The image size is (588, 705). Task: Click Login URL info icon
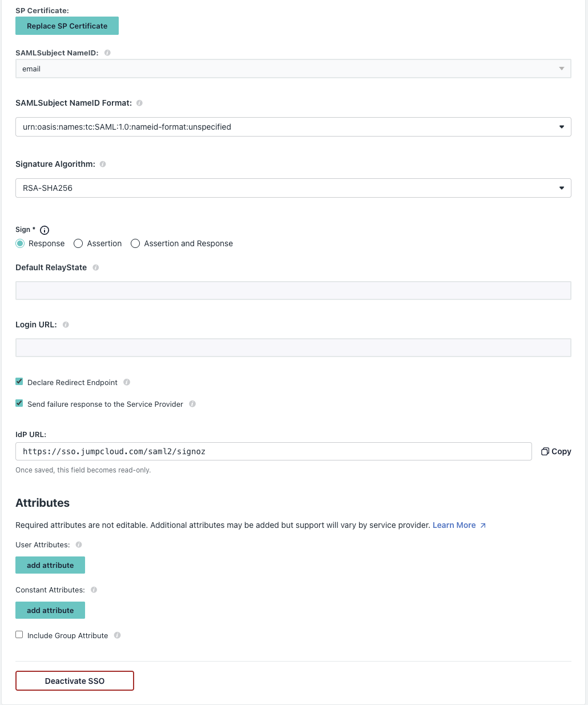click(66, 325)
